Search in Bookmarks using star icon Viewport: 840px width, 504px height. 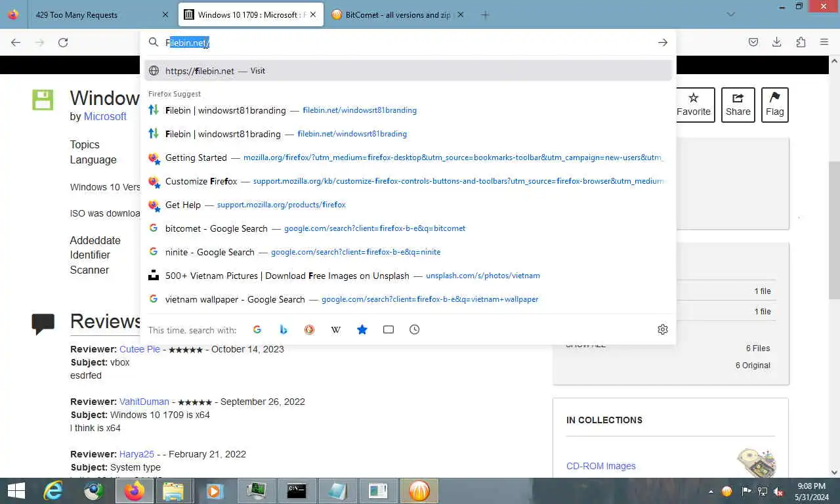[362, 329]
